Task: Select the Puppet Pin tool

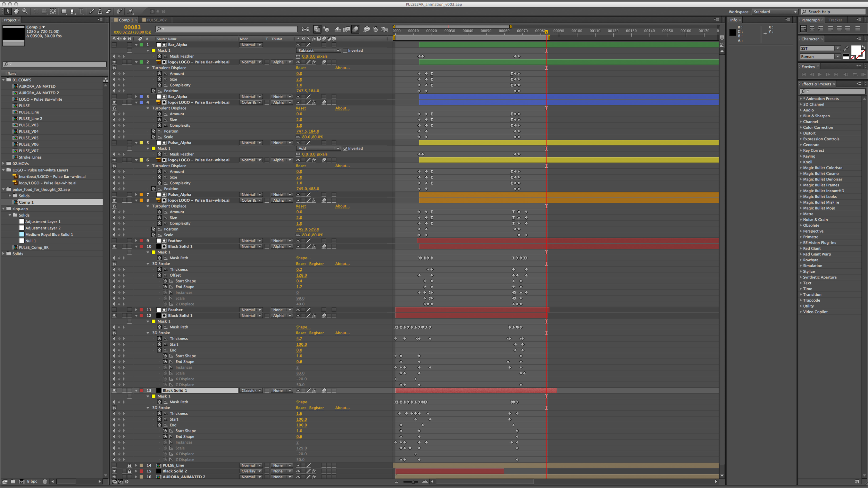Action: (x=131, y=11)
